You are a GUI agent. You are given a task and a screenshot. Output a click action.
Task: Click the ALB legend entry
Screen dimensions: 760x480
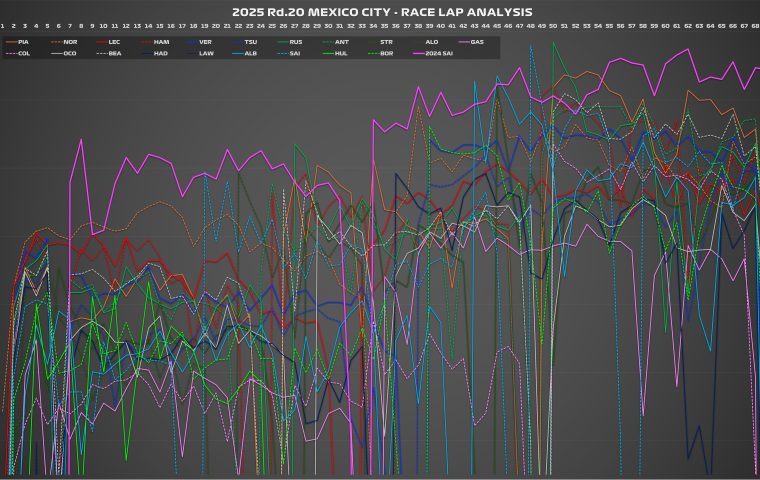(250, 52)
